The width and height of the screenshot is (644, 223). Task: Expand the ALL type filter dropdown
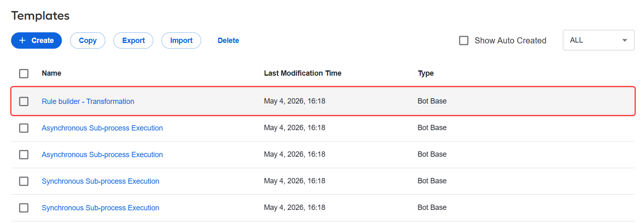[x=599, y=40]
